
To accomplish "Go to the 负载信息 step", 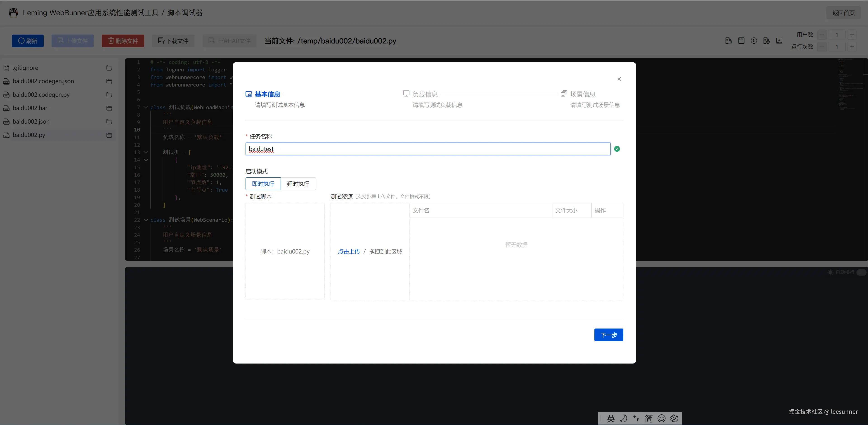I will pos(425,94).
